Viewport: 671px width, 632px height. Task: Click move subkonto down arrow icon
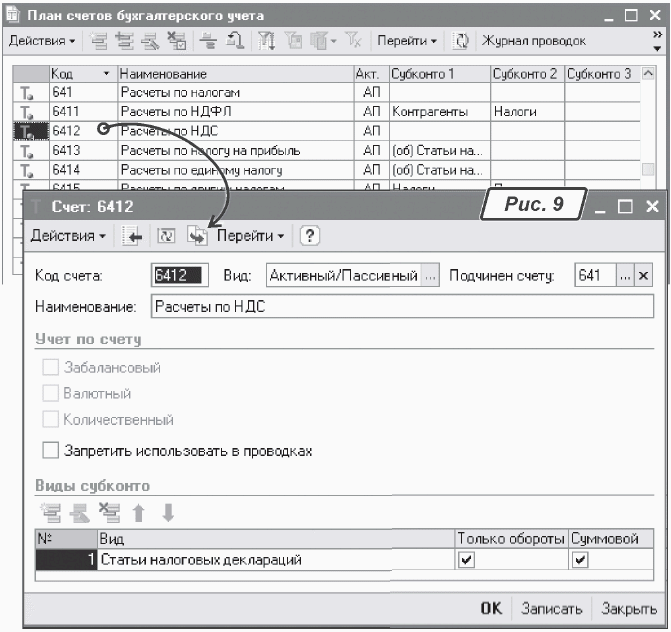pos(168,513)
